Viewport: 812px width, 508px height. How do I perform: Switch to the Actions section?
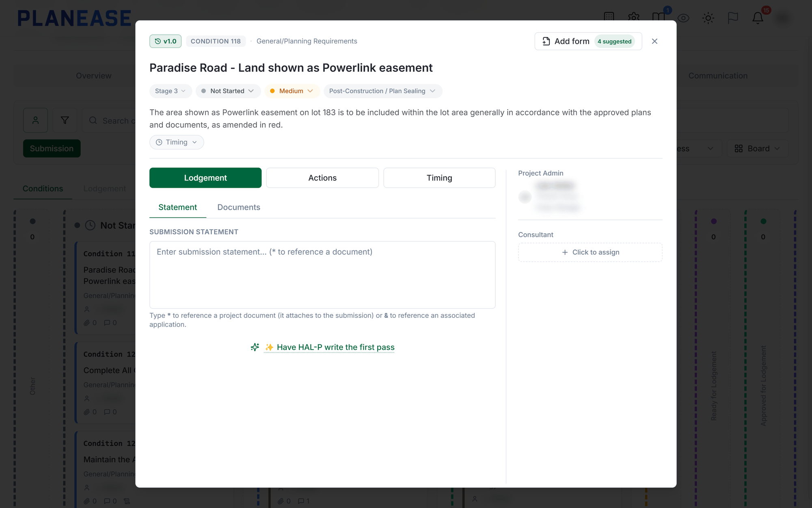pyautogui.click(x=322, y=178)
